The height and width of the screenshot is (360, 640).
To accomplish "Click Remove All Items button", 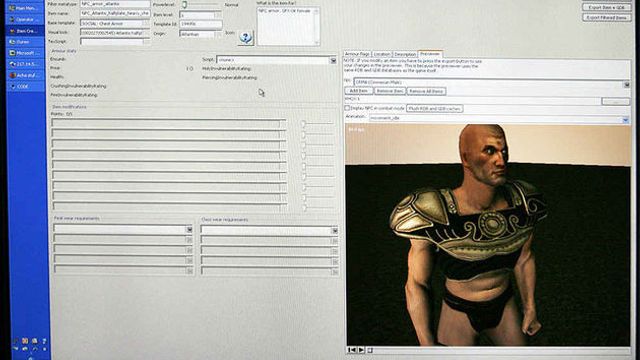I will tap(426, 91).
